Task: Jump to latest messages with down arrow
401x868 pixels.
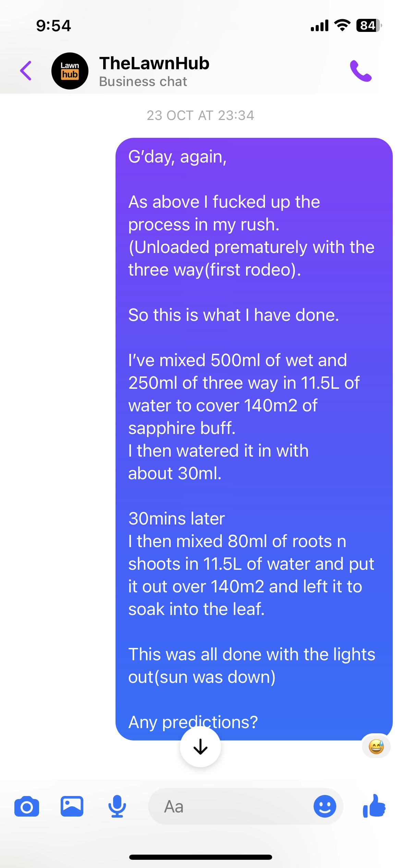Action: (200, 746)
